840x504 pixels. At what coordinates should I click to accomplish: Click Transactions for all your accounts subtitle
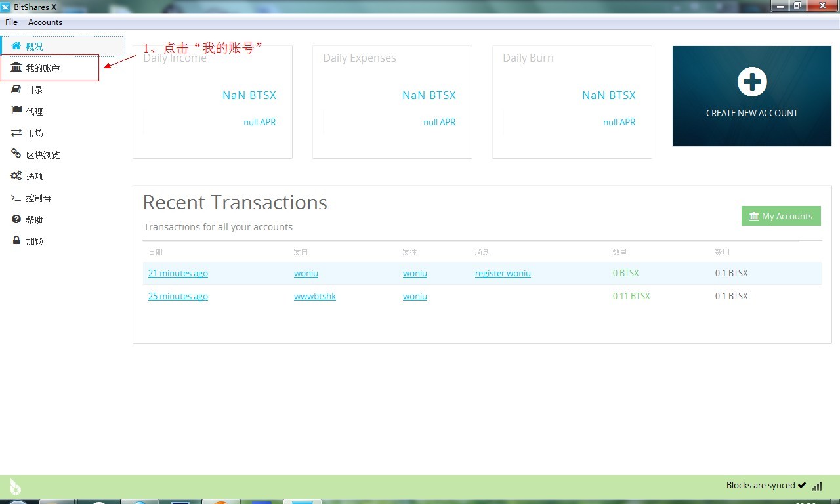coord(219,227)
